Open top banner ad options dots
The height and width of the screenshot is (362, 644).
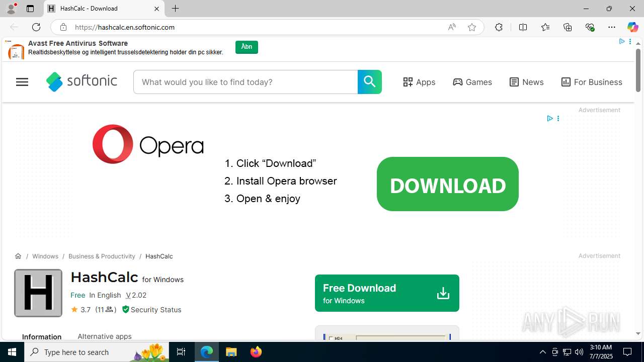pyautogui.click(x=630, y=42)
